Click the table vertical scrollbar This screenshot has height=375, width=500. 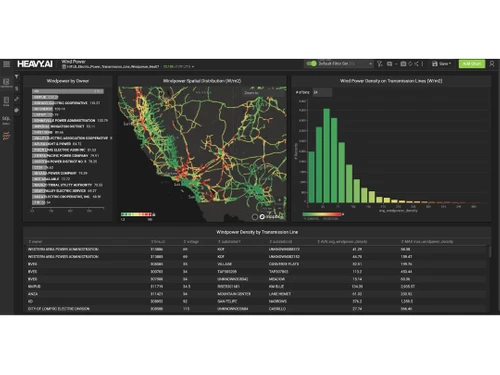[x=490, y=252]
